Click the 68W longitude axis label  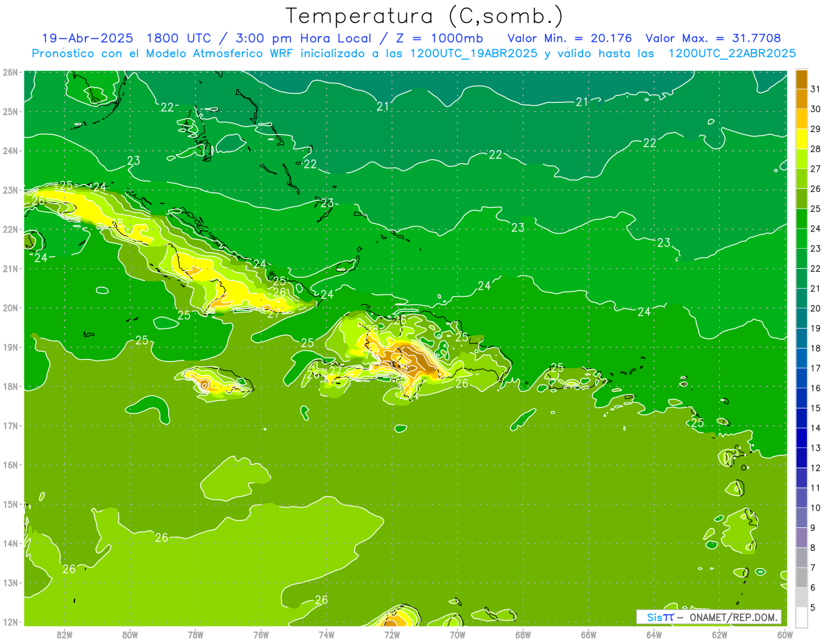click(x=523, y=634)
